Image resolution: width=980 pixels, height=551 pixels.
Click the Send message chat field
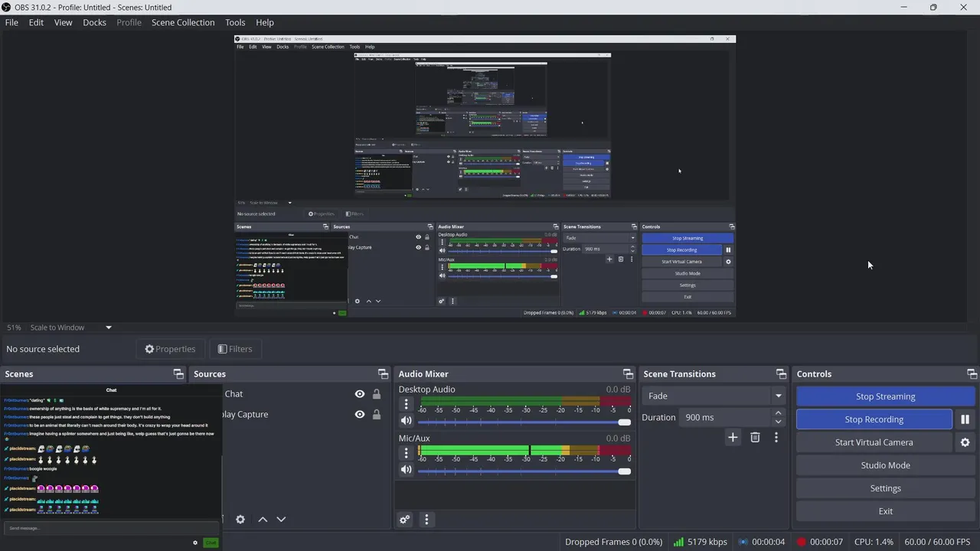[111, 528]
